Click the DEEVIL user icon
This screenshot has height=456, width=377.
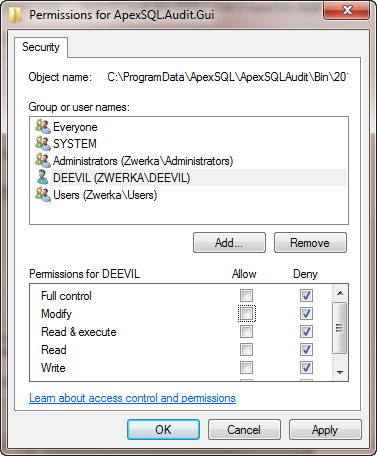[x=43, y=177]
